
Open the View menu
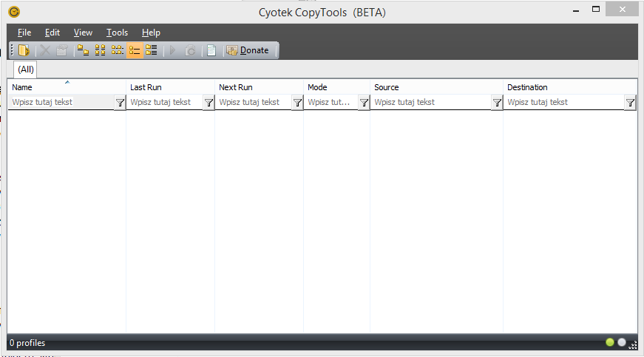coord(83,33)
